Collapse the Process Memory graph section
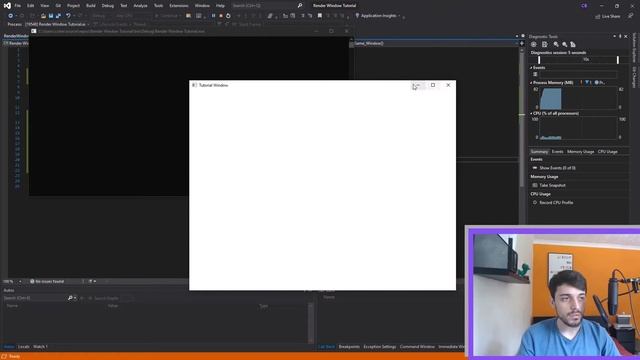 pos(531,83)
